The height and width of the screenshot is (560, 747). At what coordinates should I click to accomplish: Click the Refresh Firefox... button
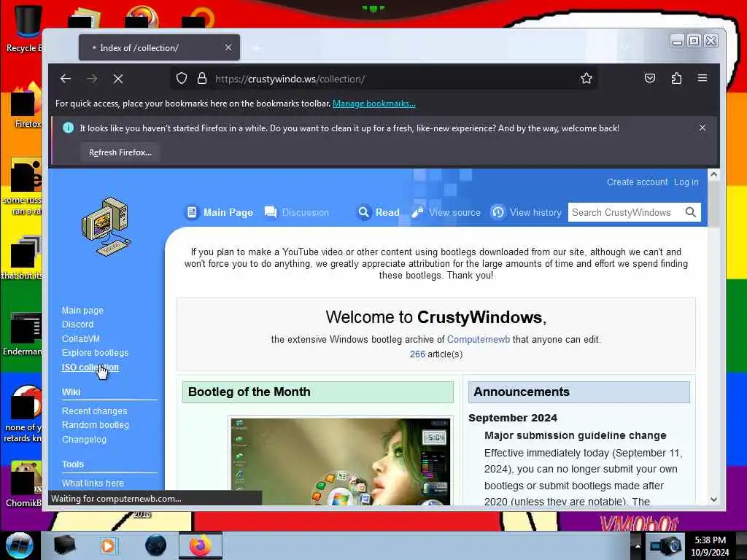[x=120, y=152]
